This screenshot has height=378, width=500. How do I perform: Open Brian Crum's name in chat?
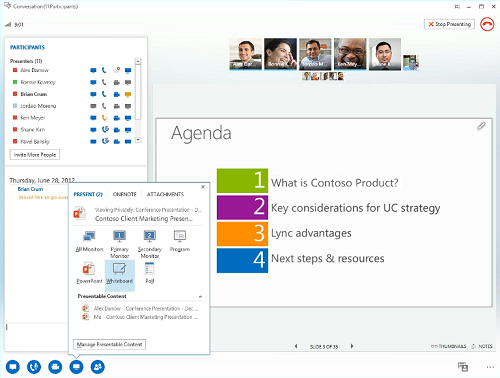pyautogui.click(x=30, y=189)
